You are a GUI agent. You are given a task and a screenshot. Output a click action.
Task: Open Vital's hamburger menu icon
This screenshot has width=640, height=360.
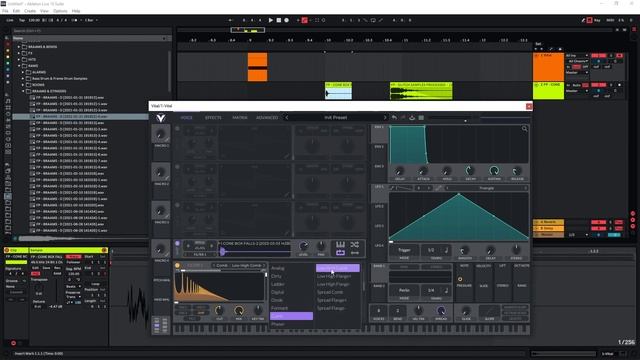coord(421,118)
